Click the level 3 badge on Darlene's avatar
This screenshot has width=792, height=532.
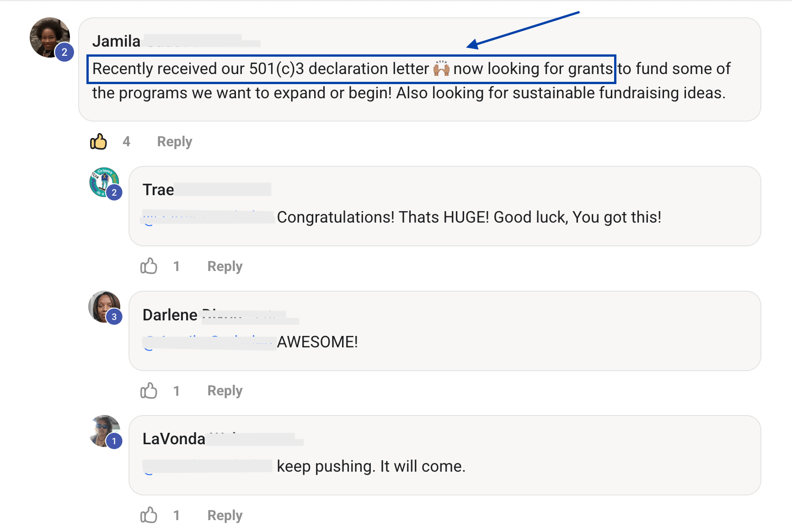(x=114, y=317)
